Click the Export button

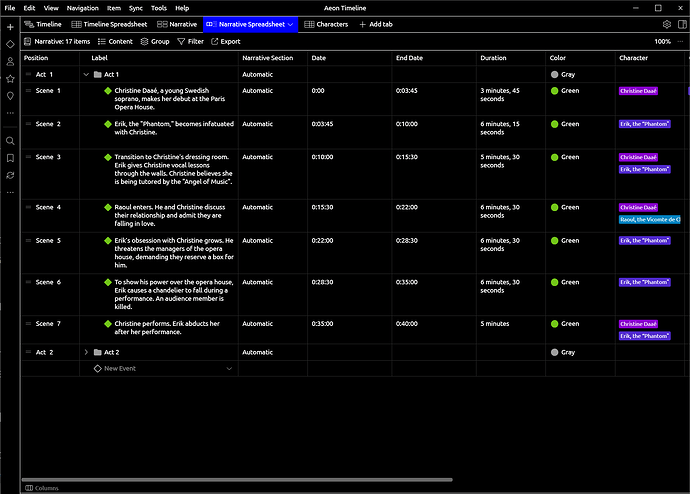tap(225, 42)
